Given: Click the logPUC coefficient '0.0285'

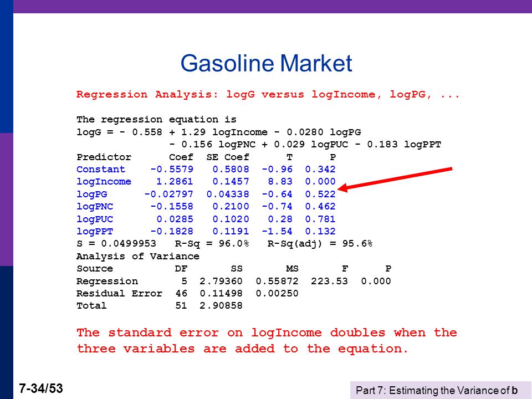Looking at the screenshot, I should point(175,219).
